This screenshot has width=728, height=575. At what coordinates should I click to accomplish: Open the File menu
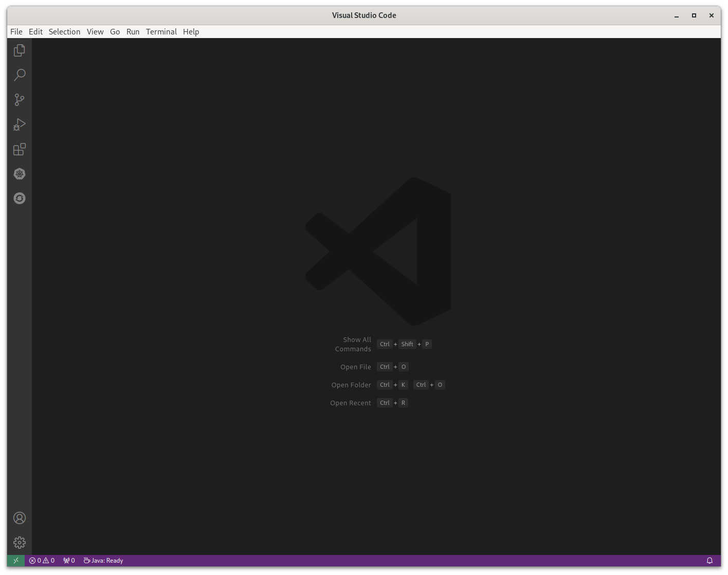(16, 32)
